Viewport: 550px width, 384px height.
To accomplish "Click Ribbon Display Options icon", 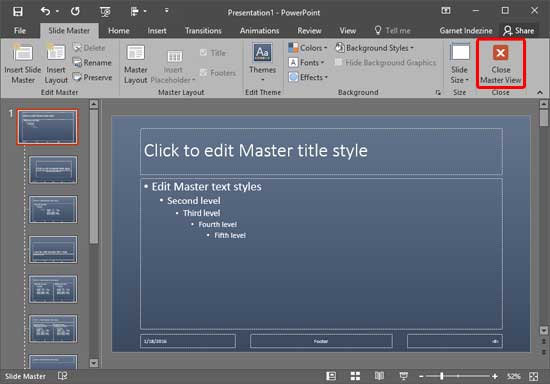I will point(446,11).
